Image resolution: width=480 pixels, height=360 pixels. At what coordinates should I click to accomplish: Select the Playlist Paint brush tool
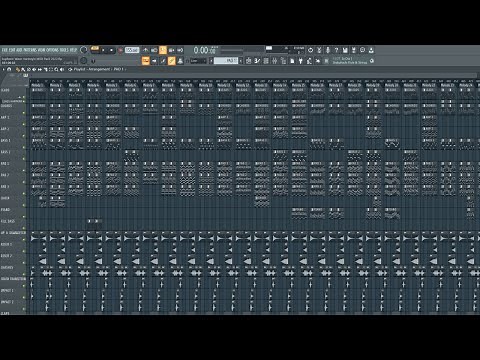(x=23, y=69)
